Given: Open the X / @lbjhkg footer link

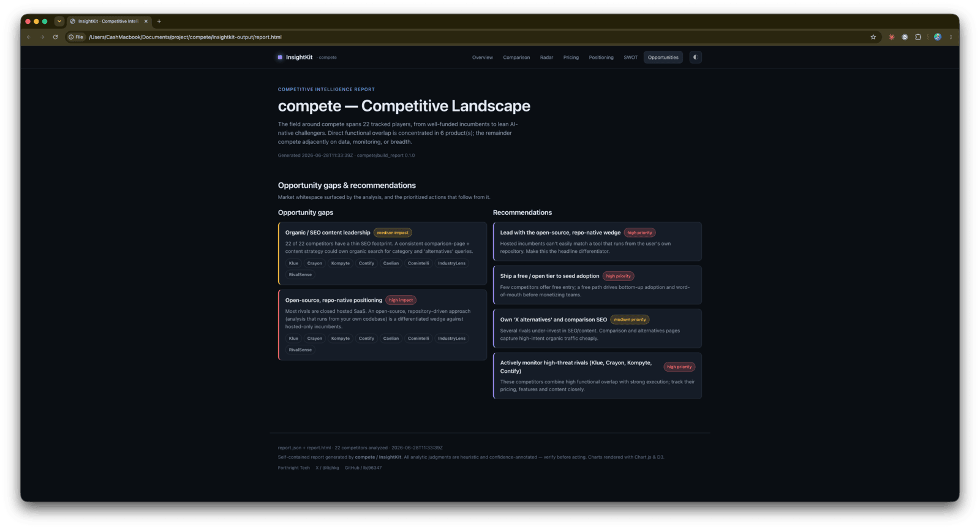Looking at the screenshot, I should tap(327, 468).
